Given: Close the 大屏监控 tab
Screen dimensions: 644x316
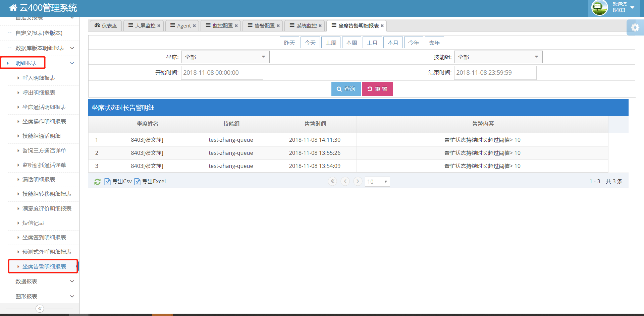Looking at the screenshot, I should pyautogui.click(x=159, y=26).
